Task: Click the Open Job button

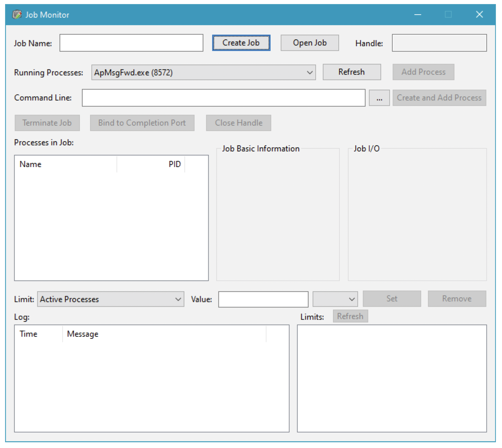Action: tap(310, 43)
